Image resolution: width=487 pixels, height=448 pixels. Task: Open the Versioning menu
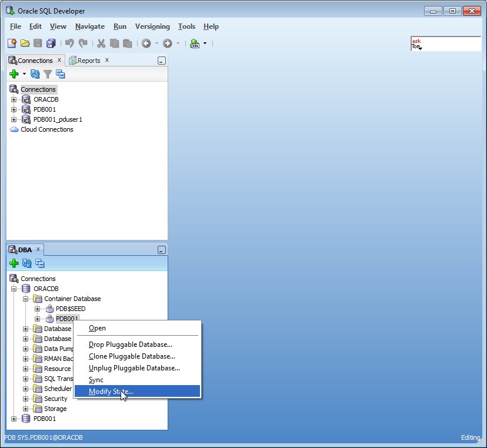(152, 26)
